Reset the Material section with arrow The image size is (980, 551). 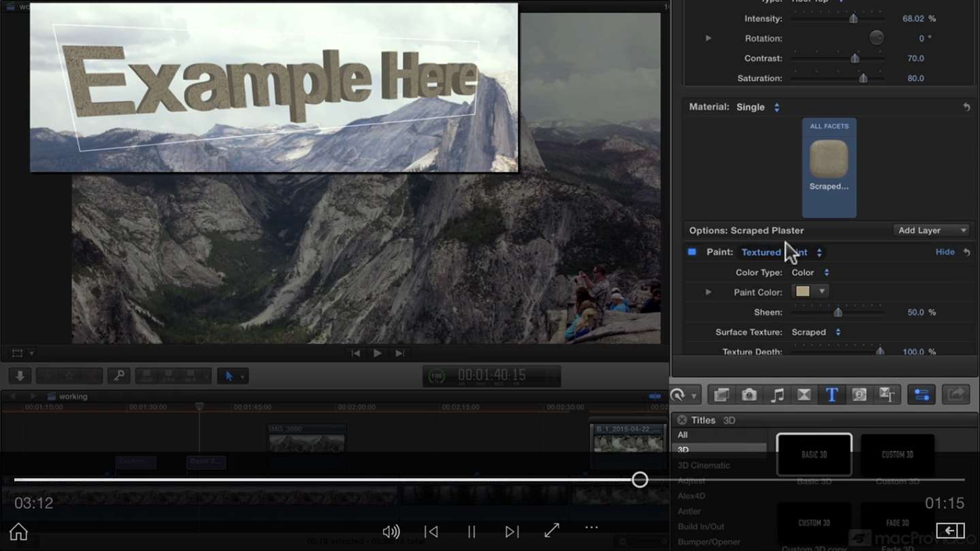tap(966, 107)
